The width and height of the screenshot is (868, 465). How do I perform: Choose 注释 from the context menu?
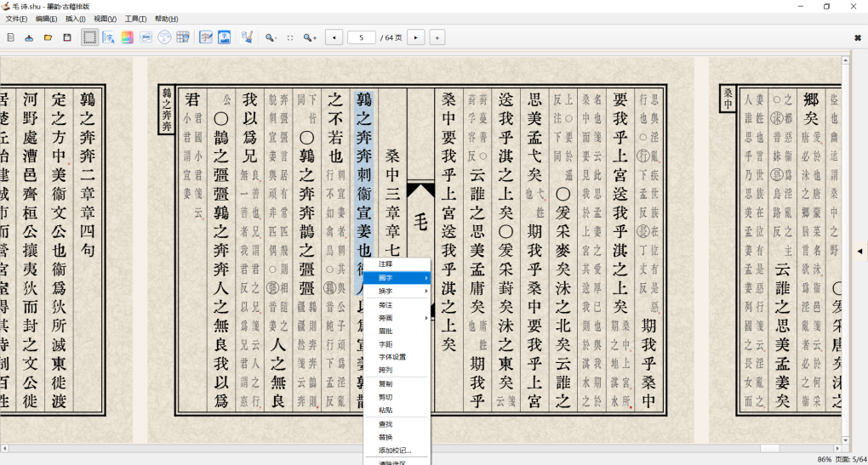pyautogui.click(x=397, y=264)
